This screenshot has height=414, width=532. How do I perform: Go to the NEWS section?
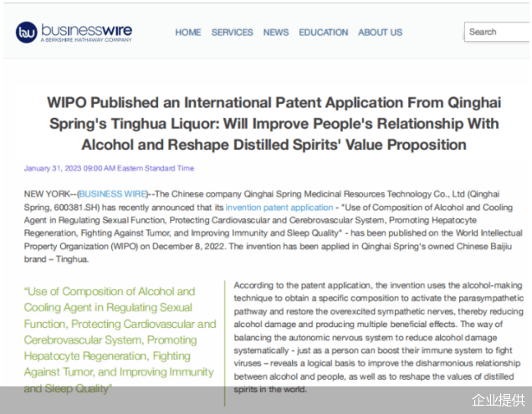coord(276,33)
